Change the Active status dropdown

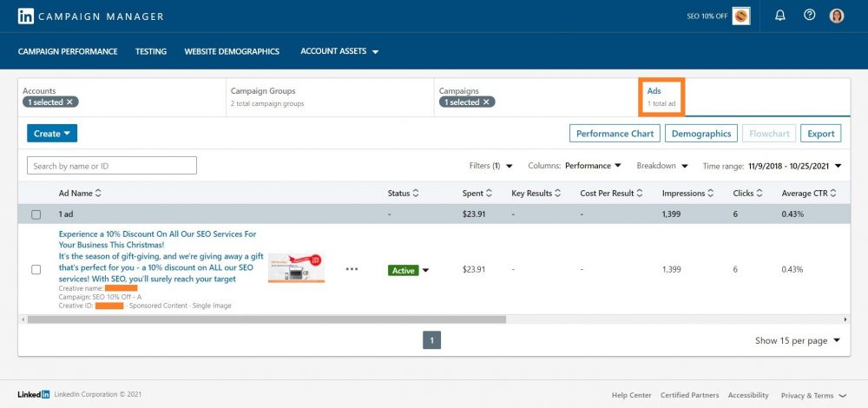click(409, 270)
